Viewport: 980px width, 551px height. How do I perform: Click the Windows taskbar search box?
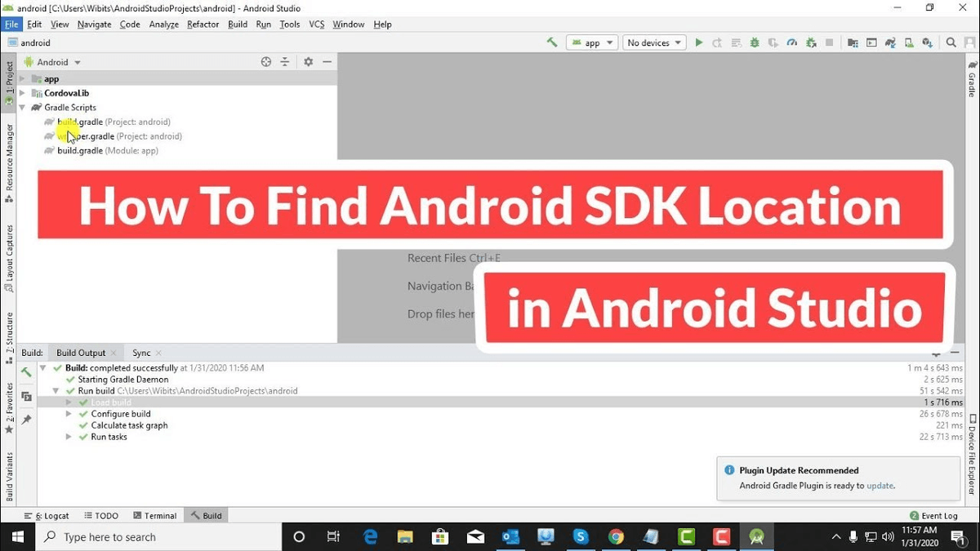pyautogui.click(x=159, y=537)
